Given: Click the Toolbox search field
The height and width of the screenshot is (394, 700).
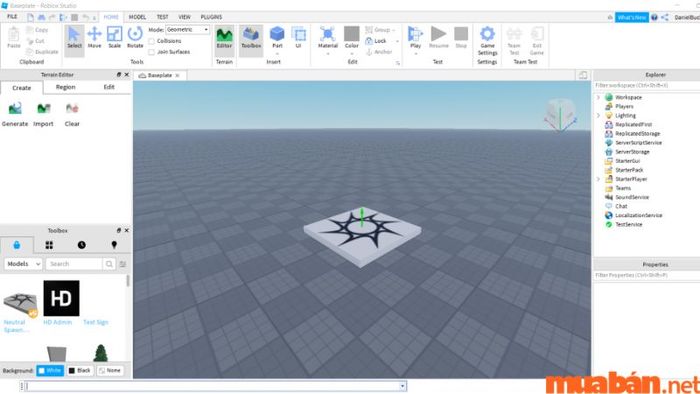Looking at the screenshot, I should click(x=74, y=264).
